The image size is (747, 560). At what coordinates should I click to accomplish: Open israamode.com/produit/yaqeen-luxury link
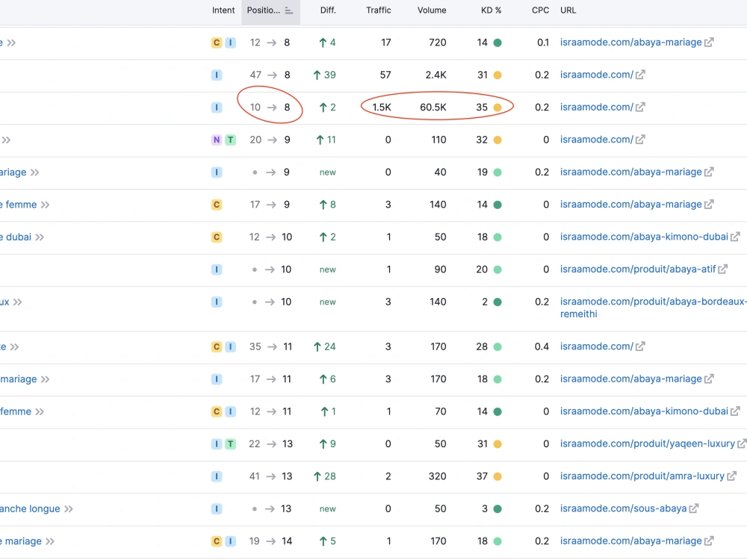point(648,444)
